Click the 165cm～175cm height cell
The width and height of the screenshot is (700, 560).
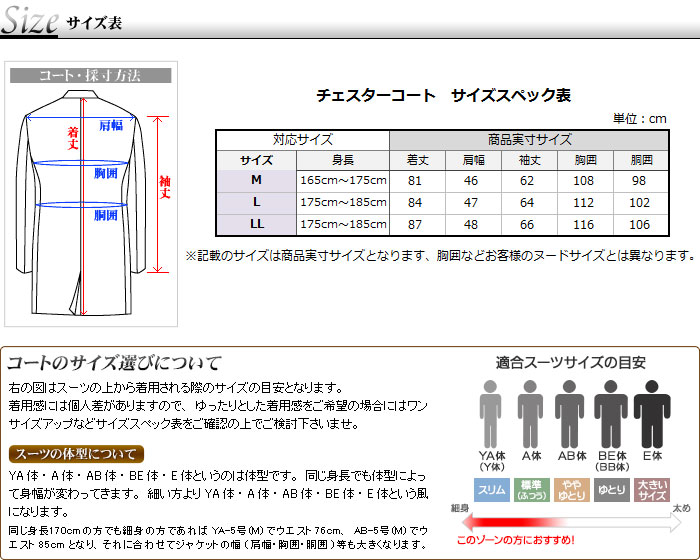point(343,180)
